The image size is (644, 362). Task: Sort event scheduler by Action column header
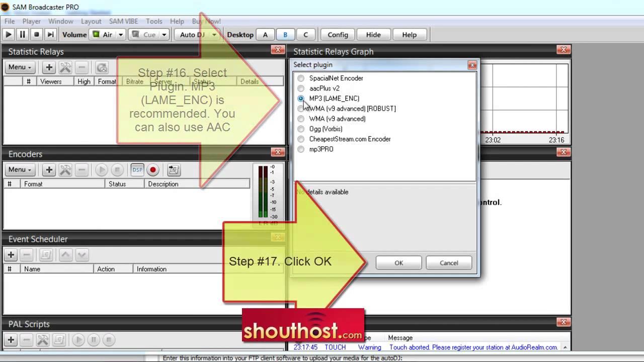[x=114, y=269]
